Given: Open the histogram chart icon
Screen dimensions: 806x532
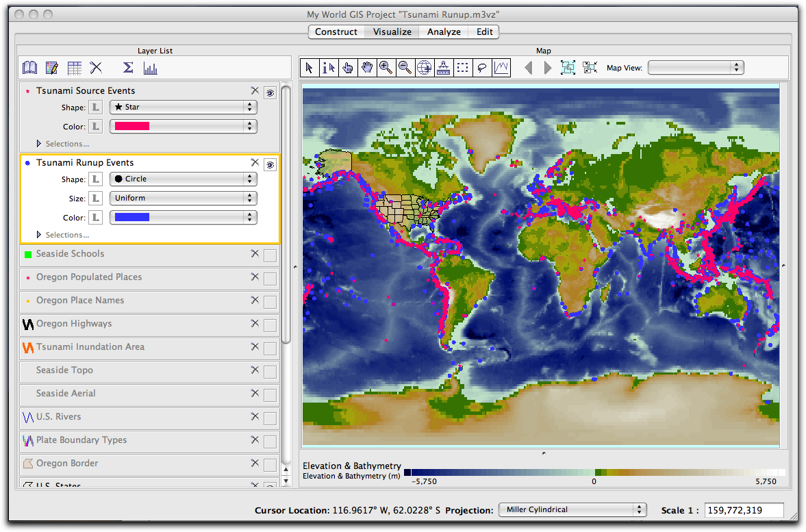Looking at the screenshot, I should (151, 68).
